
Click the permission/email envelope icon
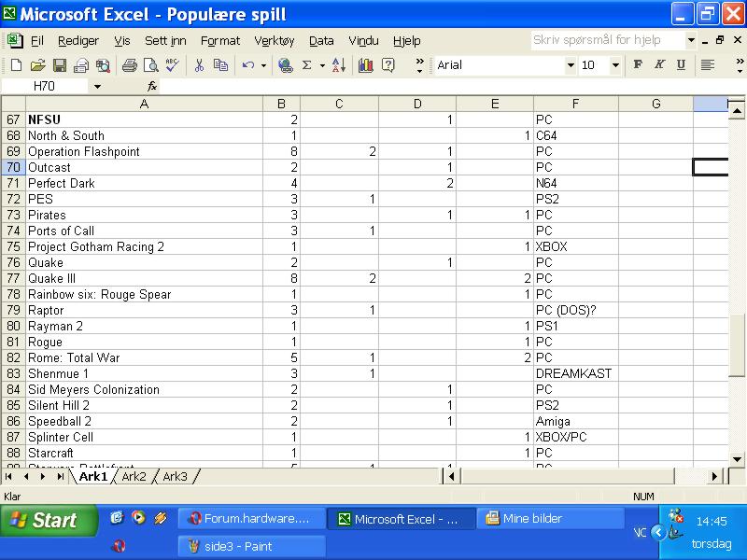(81, 65)
